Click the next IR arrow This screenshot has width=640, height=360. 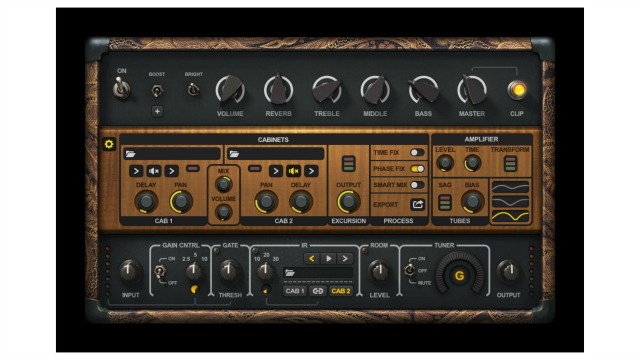click(x=345, y=258)
